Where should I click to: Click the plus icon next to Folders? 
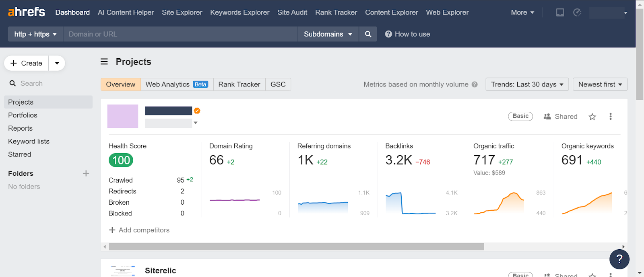[86, 173]
